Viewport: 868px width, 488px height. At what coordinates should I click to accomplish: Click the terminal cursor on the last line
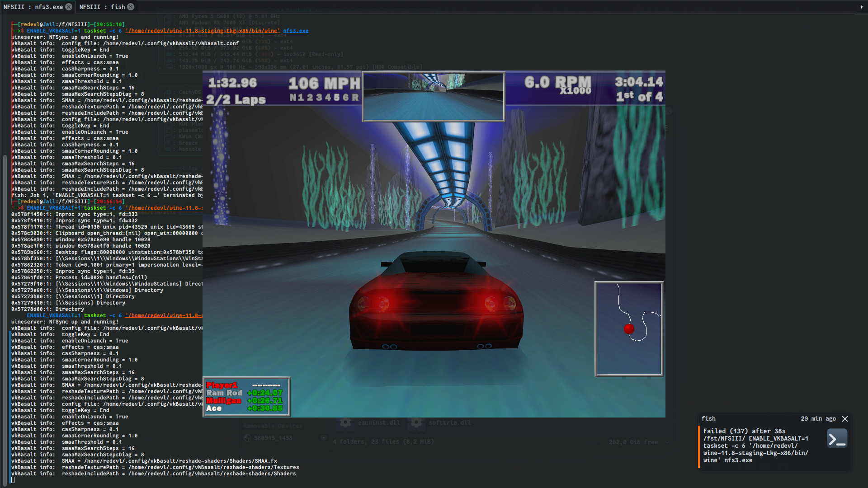(13, 480)
